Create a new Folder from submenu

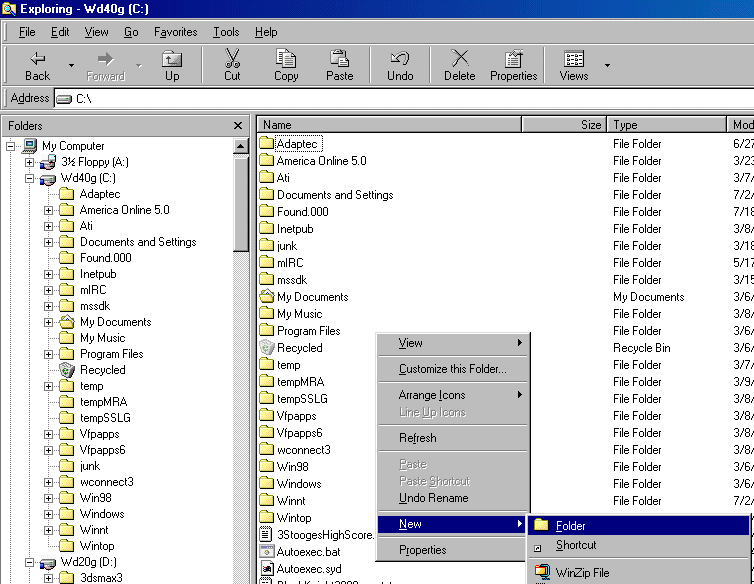click(x=639, y=525)
